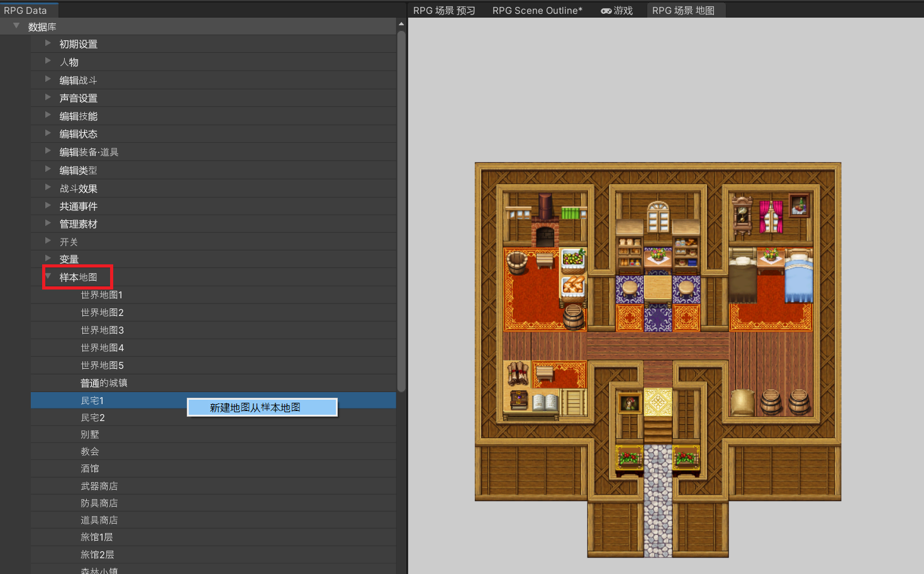The image size is (924, 574).
Task: Expand the 初期设置 tree node
Action: coord(48,43)
